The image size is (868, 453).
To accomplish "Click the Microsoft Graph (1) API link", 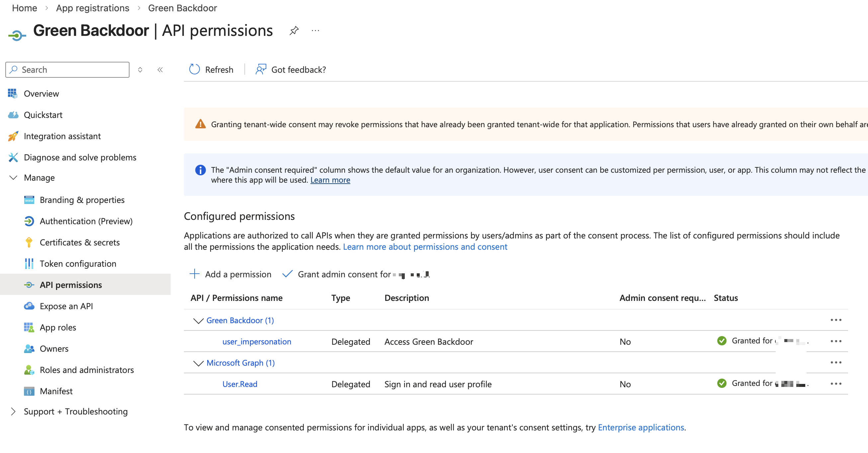I will point(241,363).
